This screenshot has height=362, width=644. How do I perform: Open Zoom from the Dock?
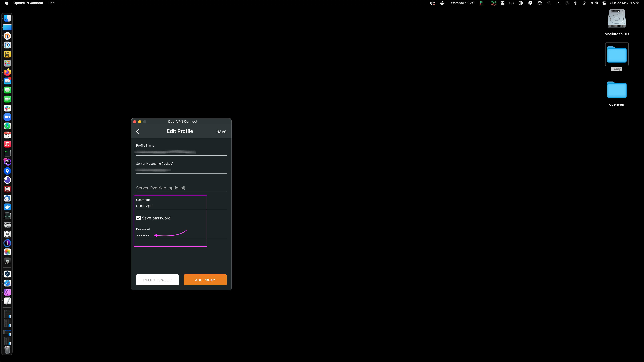coord(7,117)
